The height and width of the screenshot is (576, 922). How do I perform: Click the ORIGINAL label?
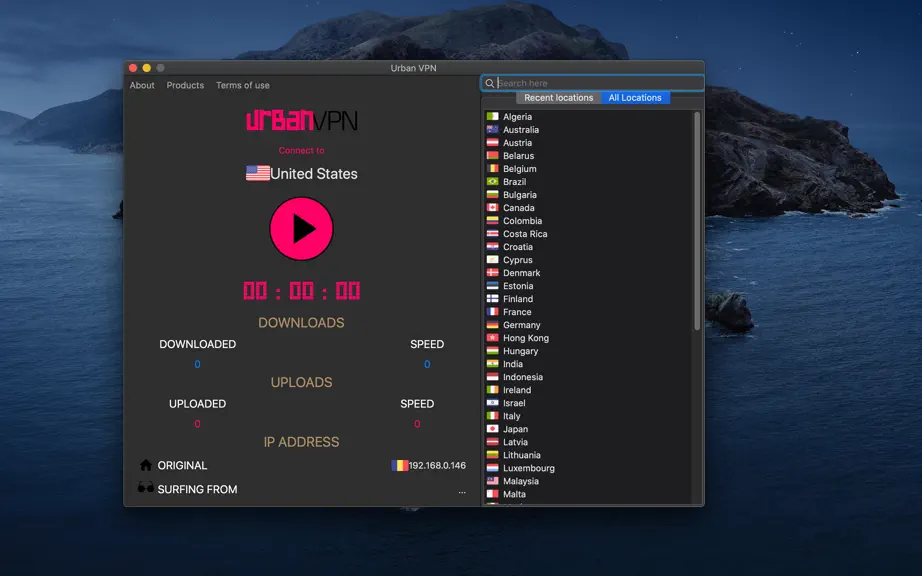point(182,466)
